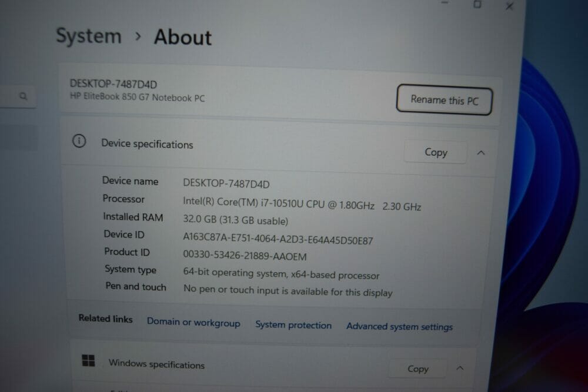
Task: Click the Windows specifications heading
Action: click(x=157, y=364)
